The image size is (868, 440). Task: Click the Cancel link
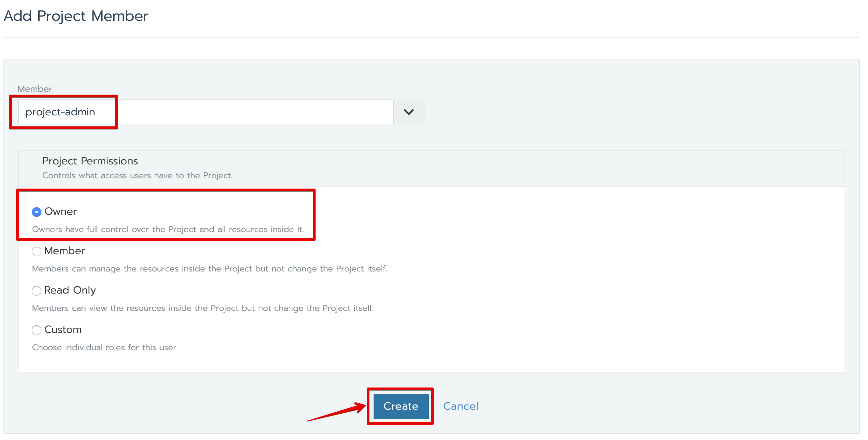(x=461, y=406)
